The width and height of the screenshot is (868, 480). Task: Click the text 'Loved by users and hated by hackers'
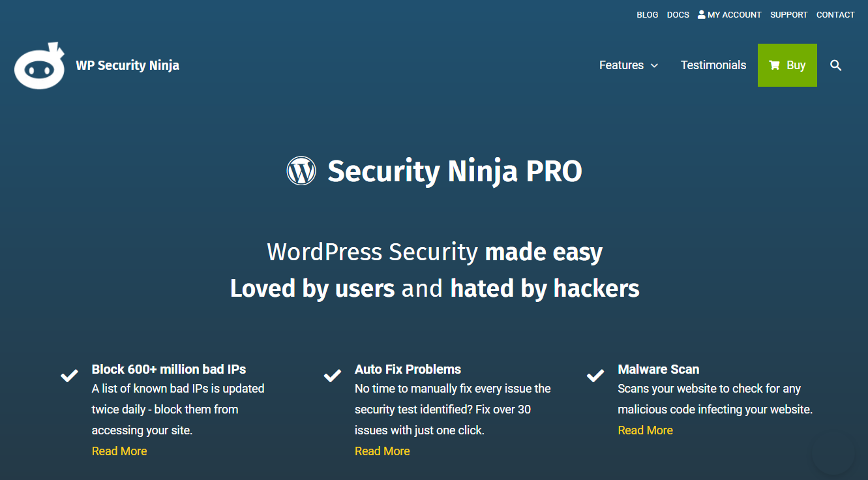(434, 288)
